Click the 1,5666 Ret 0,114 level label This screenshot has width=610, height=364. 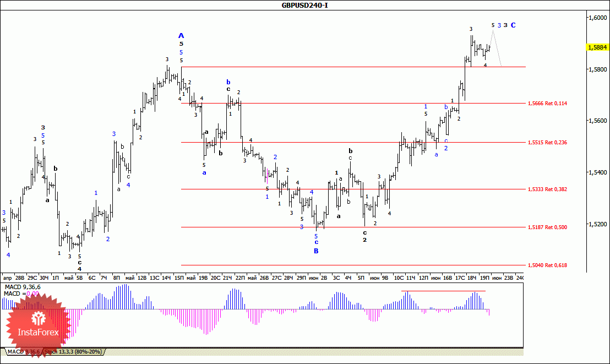point(547,103)
